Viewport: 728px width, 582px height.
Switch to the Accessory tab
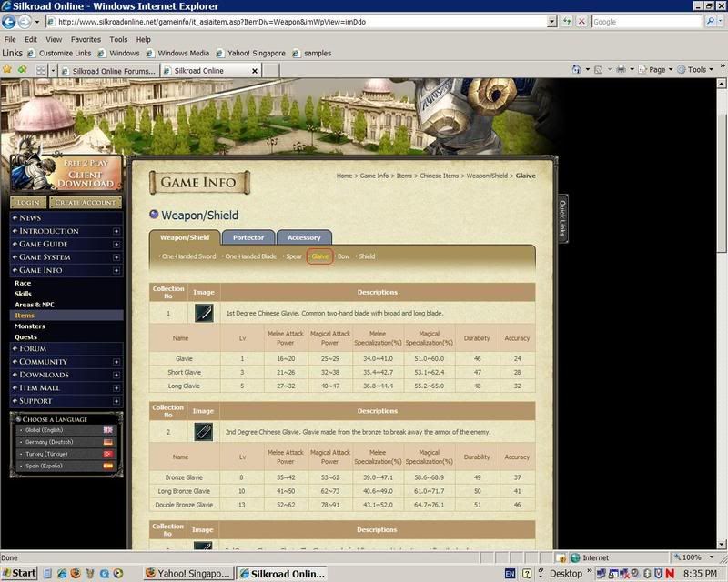304,237
